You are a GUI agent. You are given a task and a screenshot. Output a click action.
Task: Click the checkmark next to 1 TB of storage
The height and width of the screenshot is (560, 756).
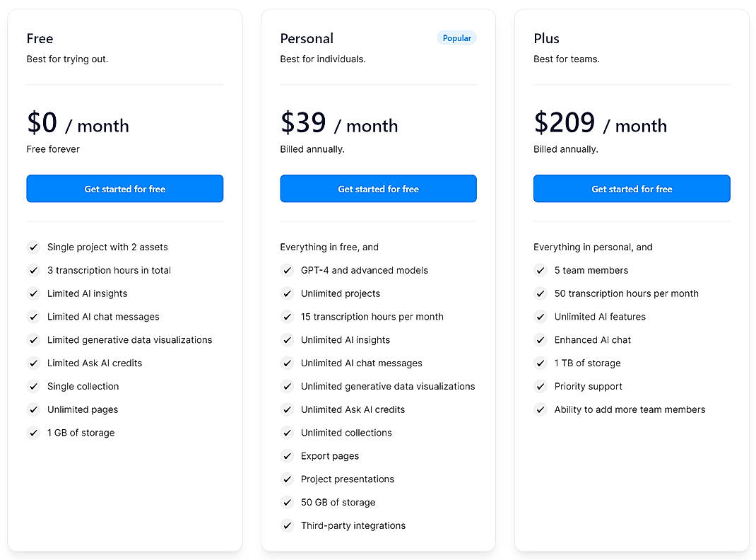[541, 363]
